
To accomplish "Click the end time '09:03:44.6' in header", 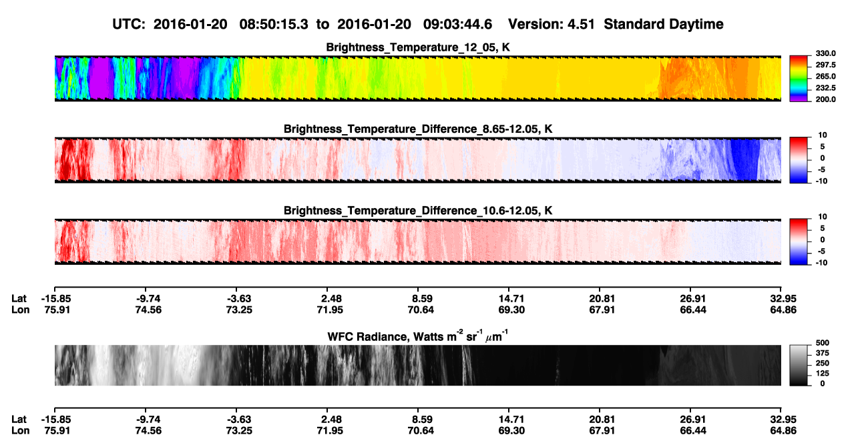I will click(x=458, y=24).
